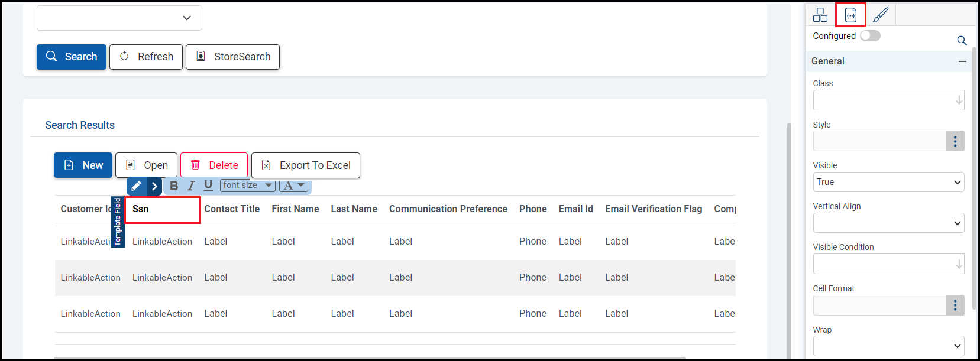Open the font size dropdown
Viewport: 980px width, 361px height.
tap(248, 186)
